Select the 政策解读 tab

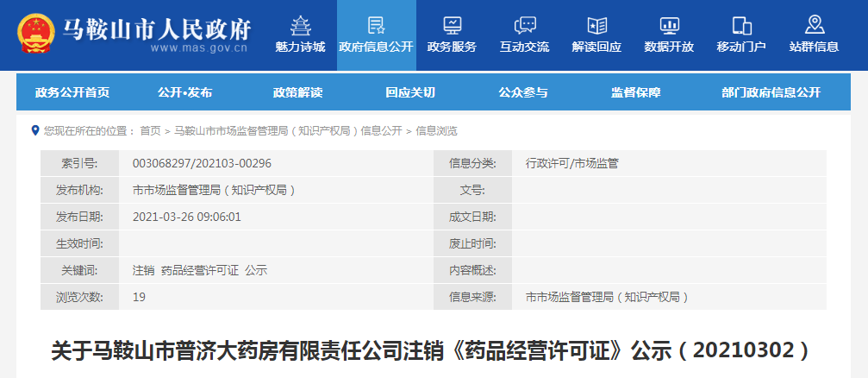click(298, 92)
